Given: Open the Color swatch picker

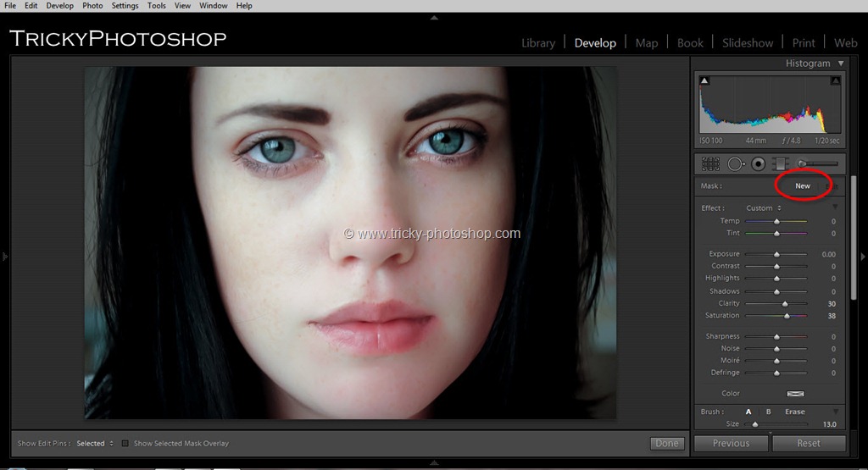Looking at the screenshot, I should (x=795, y=394).
